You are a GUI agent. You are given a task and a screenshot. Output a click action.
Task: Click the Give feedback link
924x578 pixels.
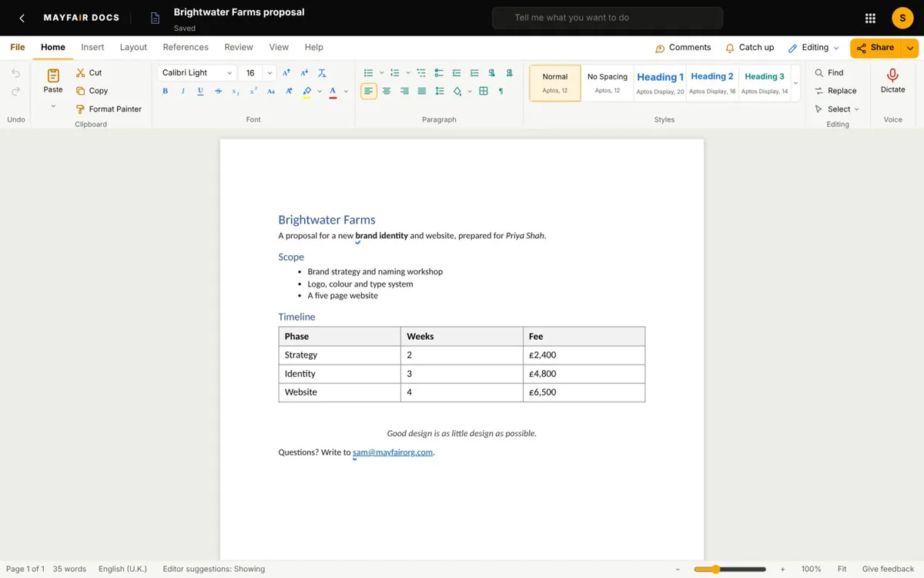click(888, 569)
